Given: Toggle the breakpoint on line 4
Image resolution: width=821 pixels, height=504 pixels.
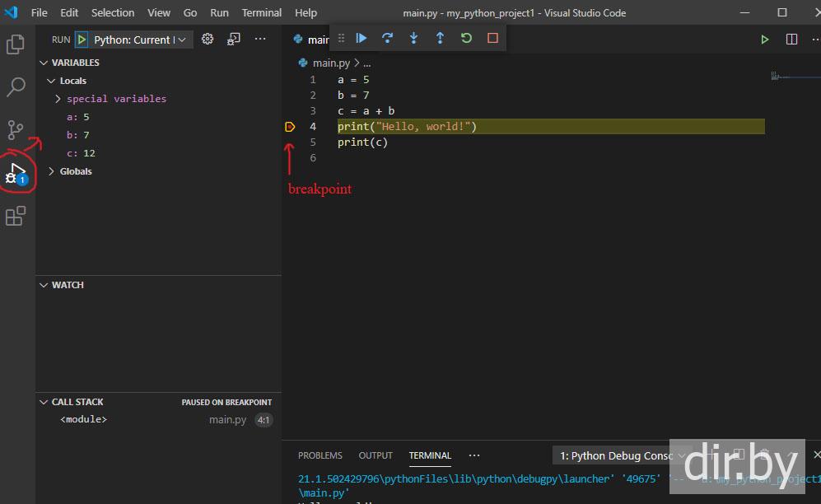Looking at the screenshot, I should 290,127.
